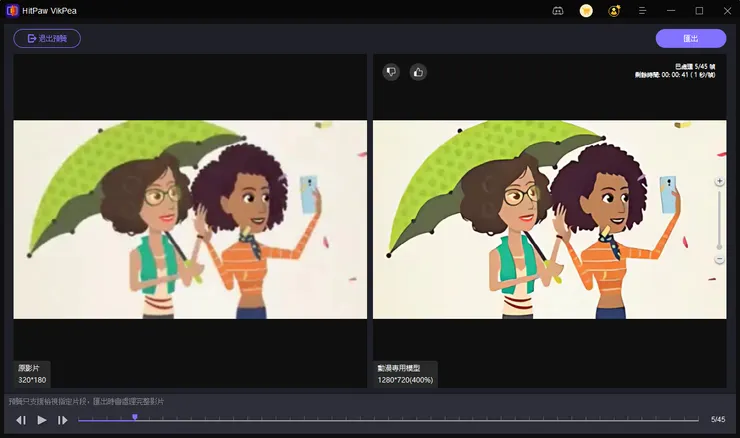The height and width of the screenshot is (438, 740).
Task: Click the 5/45 frame counter text
Action: (x=718, y=419)
